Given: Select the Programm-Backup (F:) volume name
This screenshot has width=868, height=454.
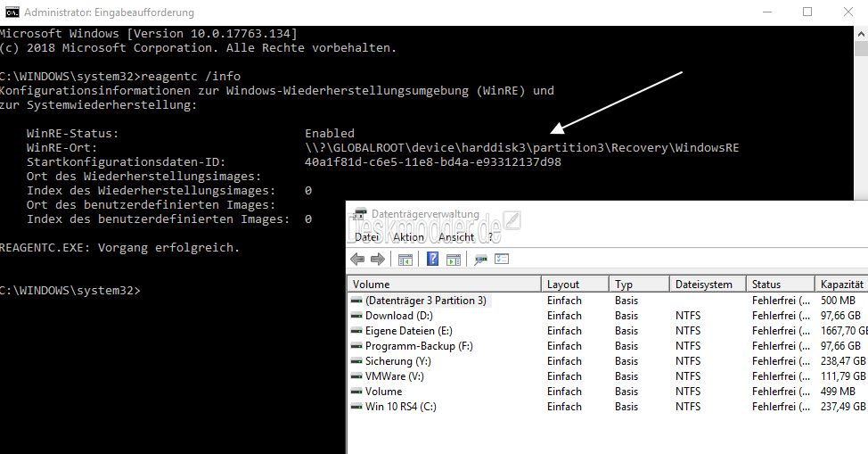Looking at the screenshot, I should pyautogui.click(x=419, y=346).
